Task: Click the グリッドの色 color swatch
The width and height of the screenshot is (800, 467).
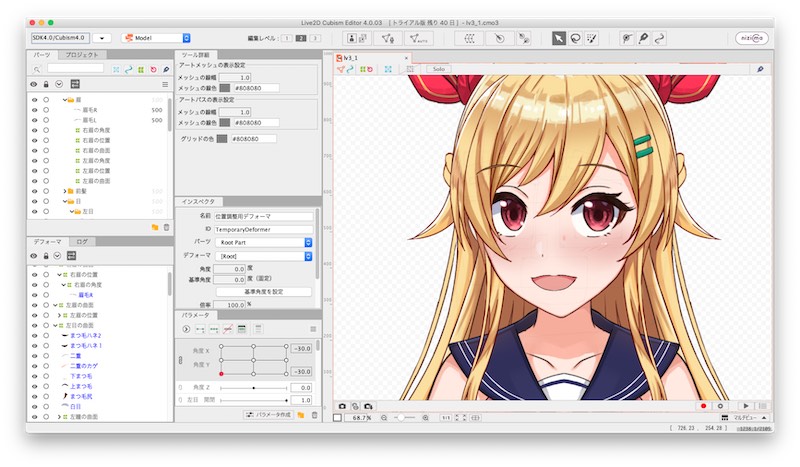Action: coord(221,138)
